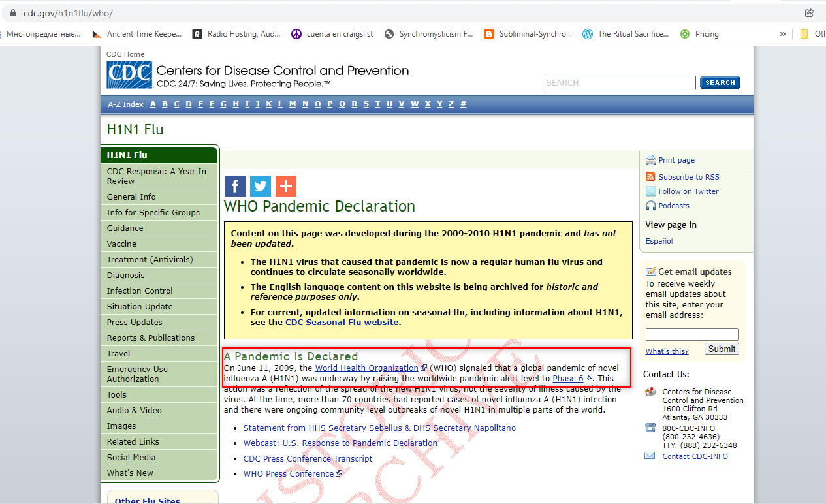The width and height of the screenshot is (826, 504).
Task: Open the Subliminal-Synchro Blogger bookmark
Action: click(528, 34)
